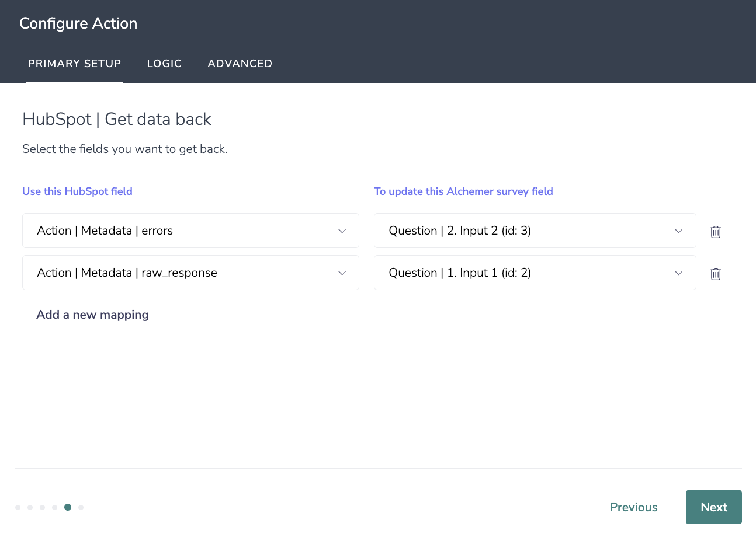Jump to the second step dot
756x537 pixels.
tap(30, 507)
